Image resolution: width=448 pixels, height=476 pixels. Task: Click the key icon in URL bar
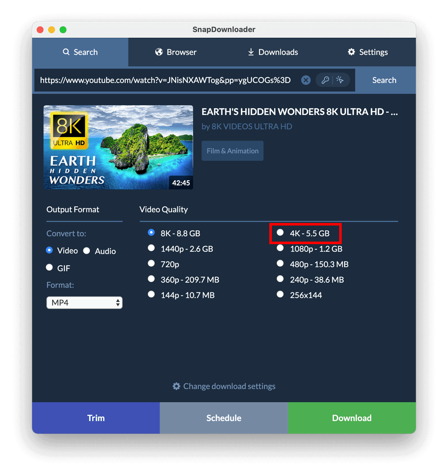point(325,80)
